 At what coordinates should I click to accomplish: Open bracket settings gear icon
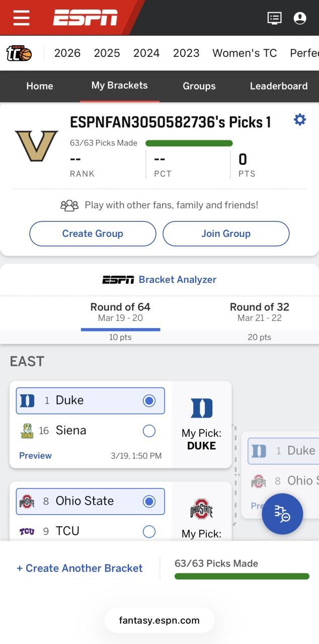click(x=300, y=120)
